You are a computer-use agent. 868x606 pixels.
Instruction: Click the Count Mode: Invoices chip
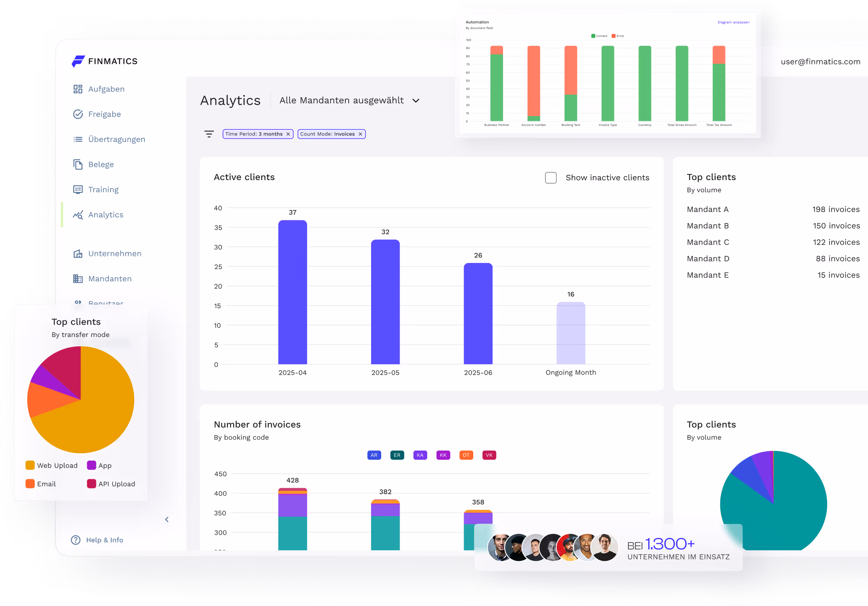[x=332, y=134]
